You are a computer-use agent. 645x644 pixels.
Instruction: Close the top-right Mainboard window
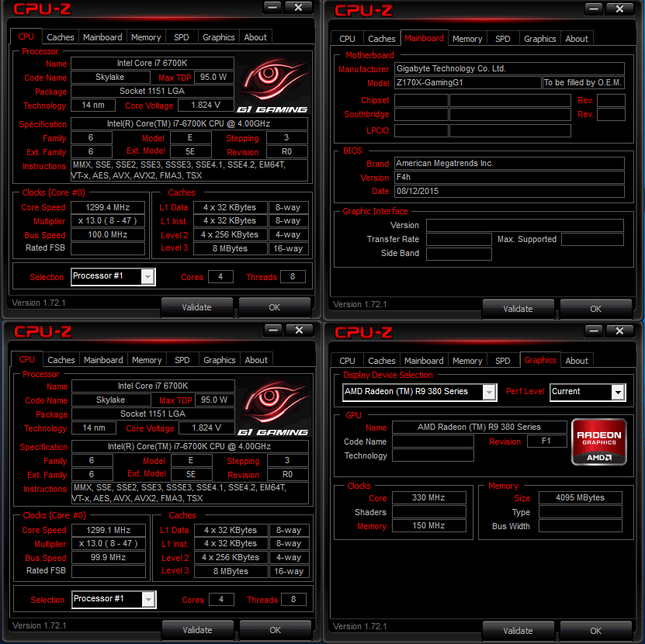619,9
